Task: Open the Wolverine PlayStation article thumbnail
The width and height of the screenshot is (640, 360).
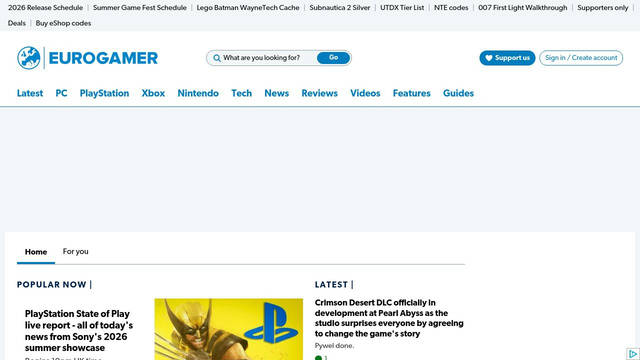Action: (x=229, y=329)
